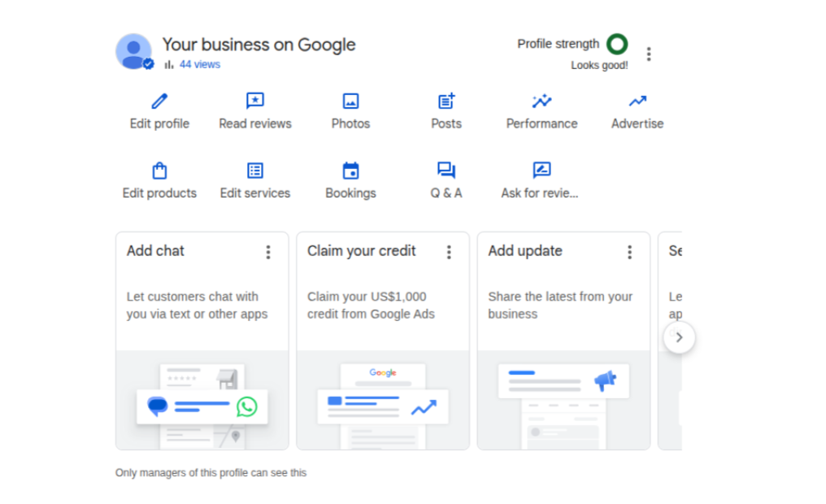
Task: Open Read reviews star icon
Action: coord(255,101)
